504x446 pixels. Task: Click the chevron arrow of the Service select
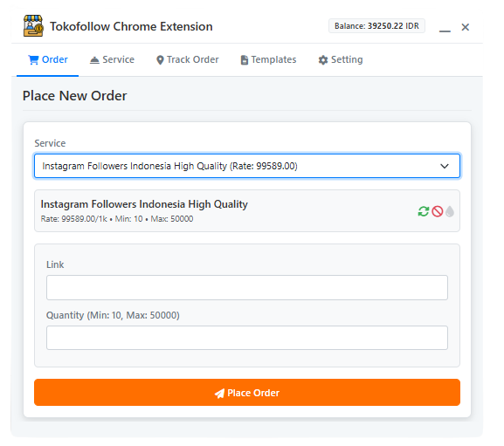pyautogui.click(x=445, y=166)
